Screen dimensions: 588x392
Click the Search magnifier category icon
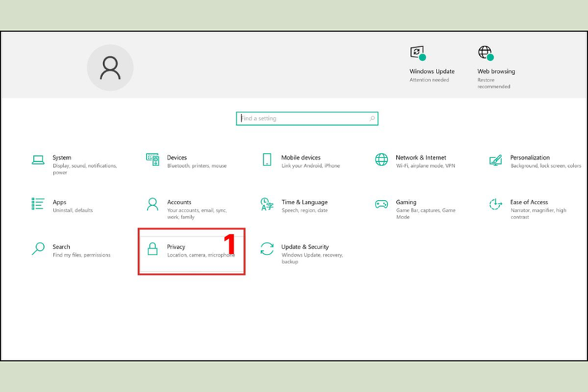(x=38, y=249)
